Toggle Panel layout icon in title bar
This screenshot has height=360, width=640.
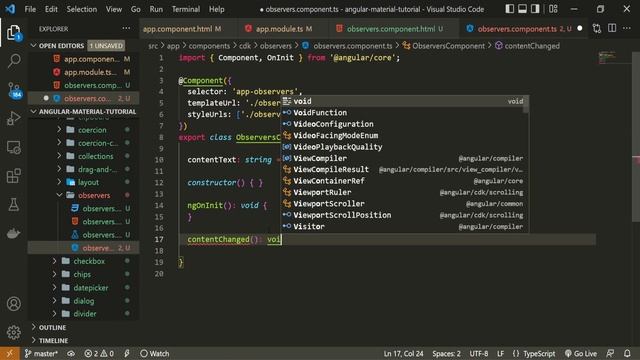(522, 9)
